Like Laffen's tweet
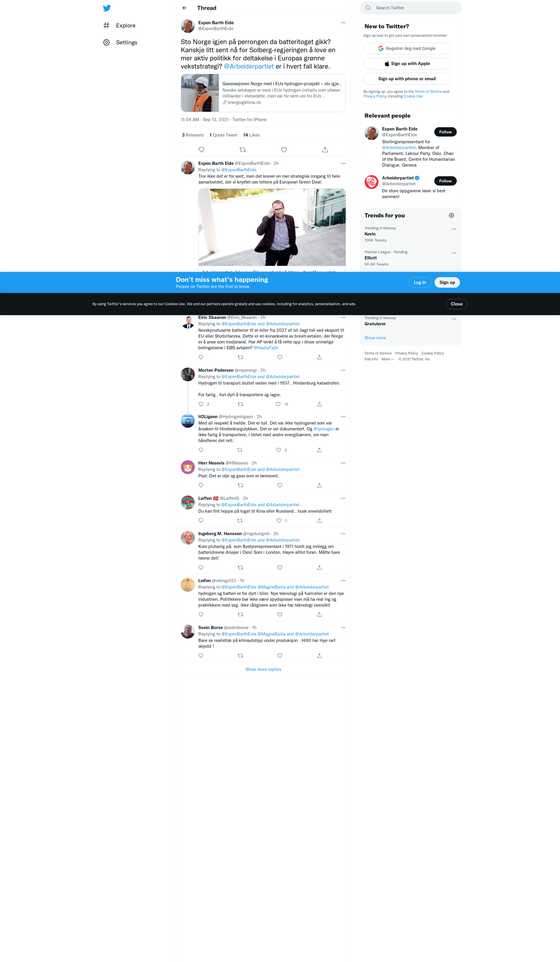560x962 pixels. (279, 521)
